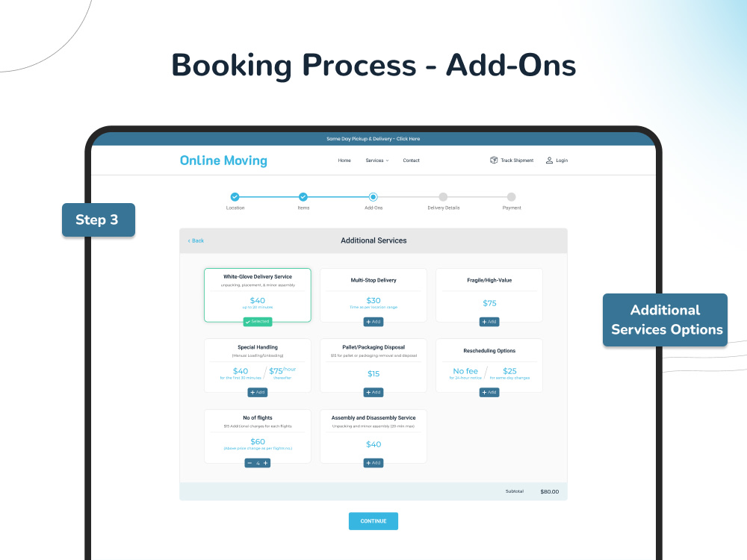Select the White-Glove Delivery Service card
The height and width of the screenshot is (560, 747).
[258, 295]
